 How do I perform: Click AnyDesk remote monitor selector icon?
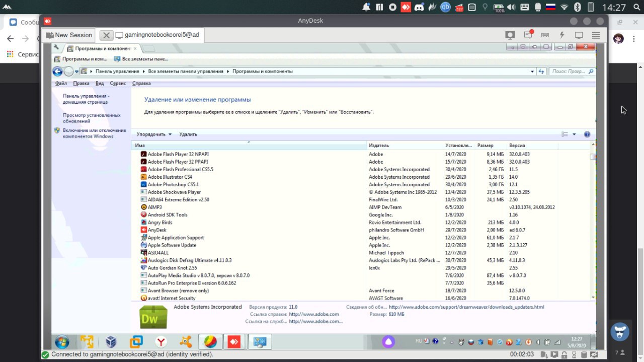coord(510,35)
